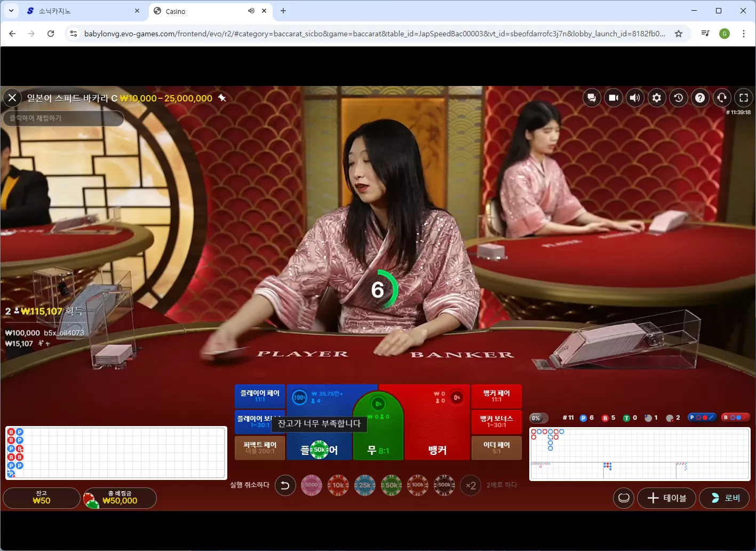
Task: Click the chat input field
Action: click(63, 118)
